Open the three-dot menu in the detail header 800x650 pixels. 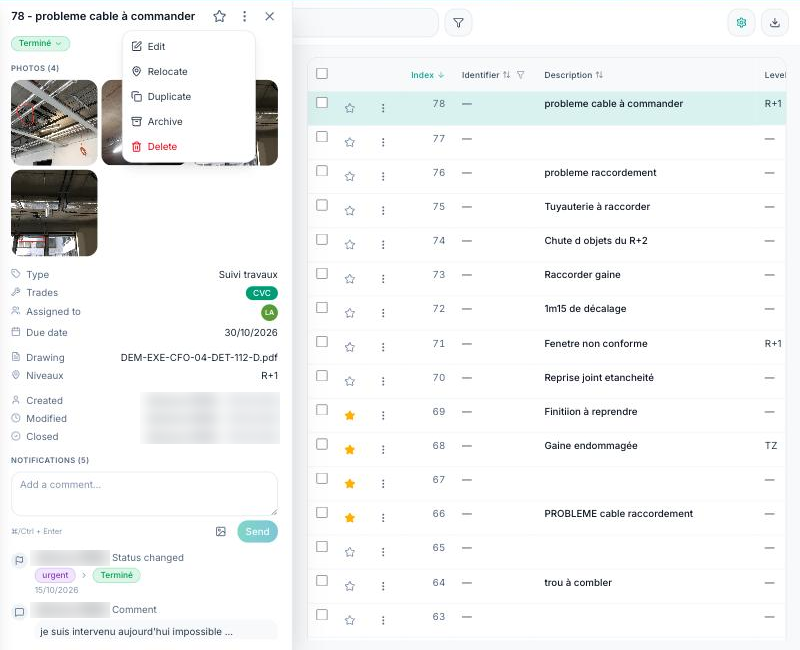point(244,16)
